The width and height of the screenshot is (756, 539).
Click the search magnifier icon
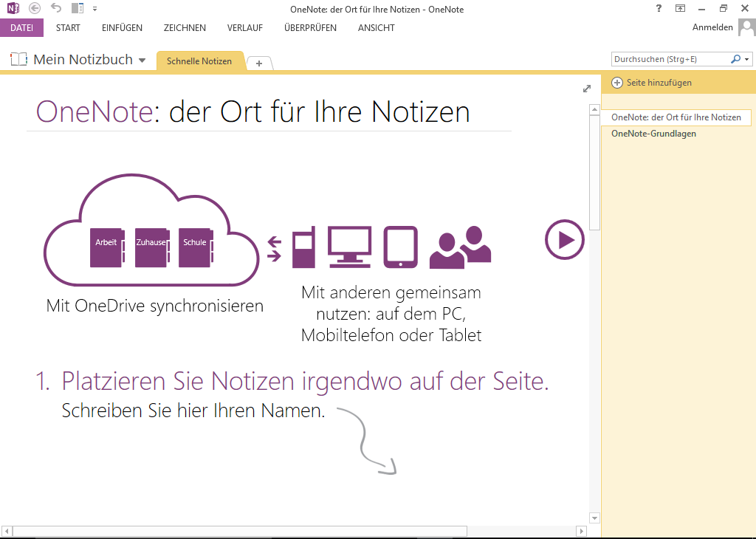tap(735, 59)
